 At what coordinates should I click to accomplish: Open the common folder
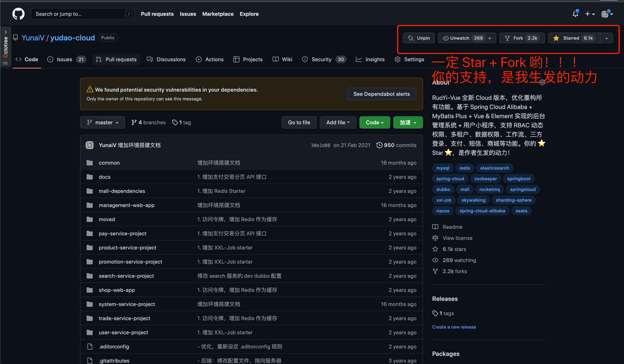point(109,162)
